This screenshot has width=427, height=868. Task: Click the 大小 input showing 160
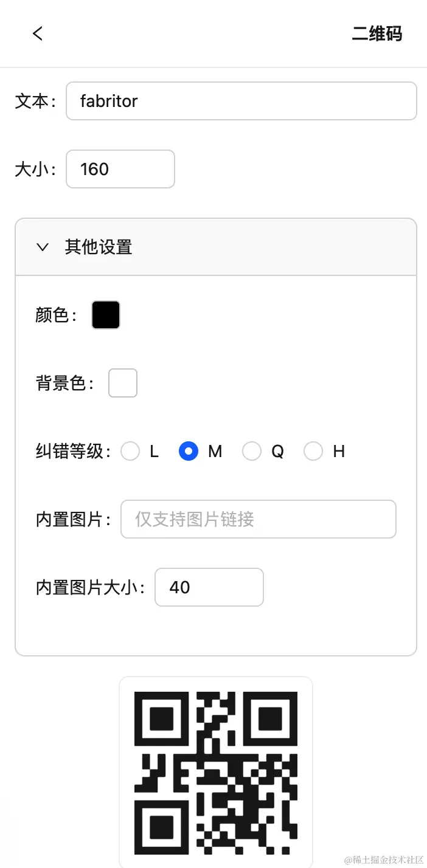click(120, 169)
